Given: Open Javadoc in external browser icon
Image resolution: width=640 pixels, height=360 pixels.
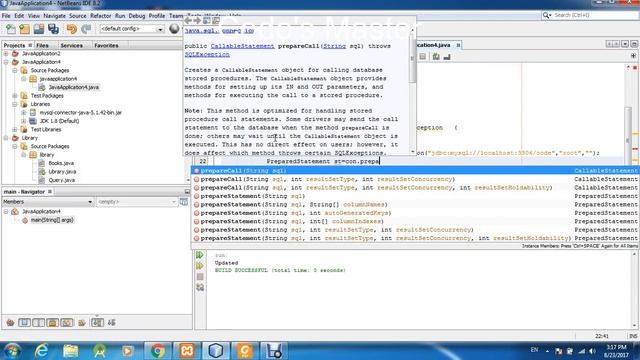Looking at the screenshot, I should 207,20.
